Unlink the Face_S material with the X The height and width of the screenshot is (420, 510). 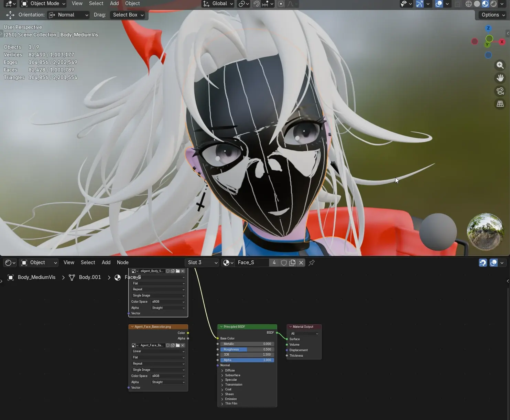[x=301, y=262]
